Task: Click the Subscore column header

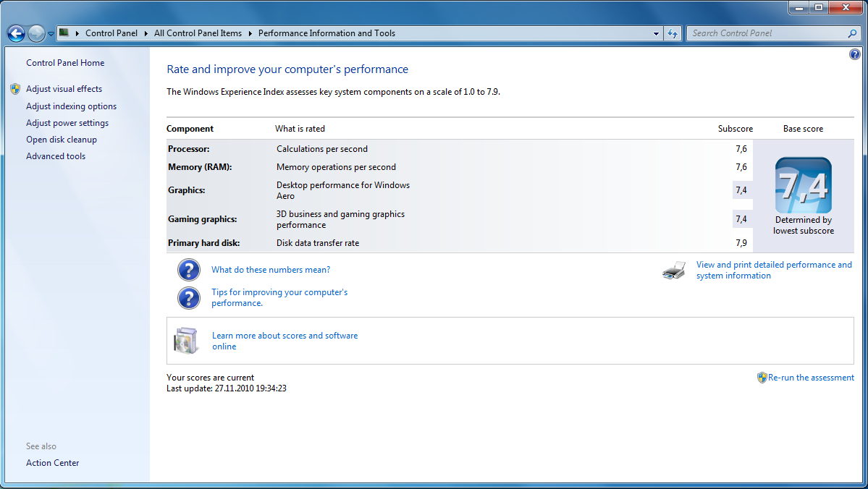Action: (x=735, y=129)
